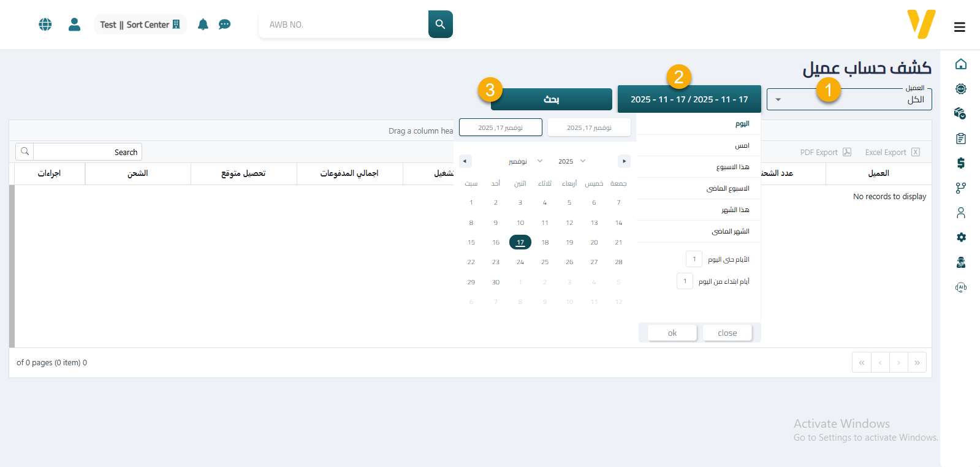Go to home from sidebar
Image resolution: width=980 pixels, height=467 pixels.
960,64
